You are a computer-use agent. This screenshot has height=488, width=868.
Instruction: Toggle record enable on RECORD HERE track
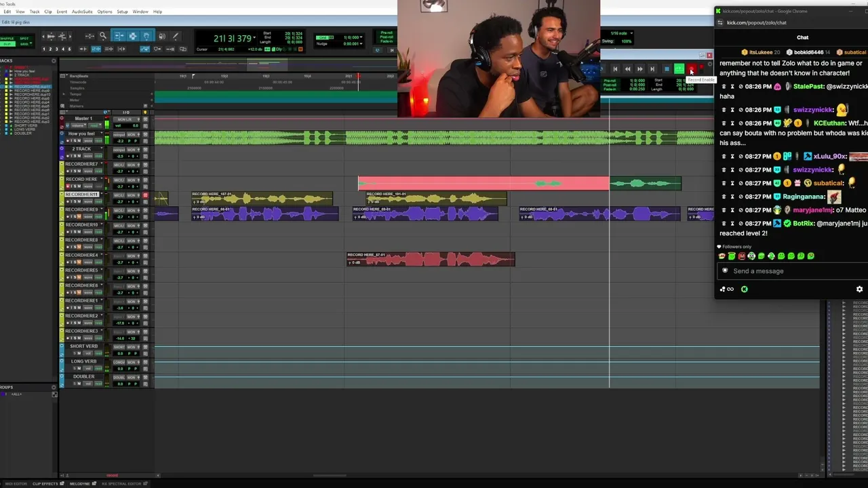click(x=68, y=186)
